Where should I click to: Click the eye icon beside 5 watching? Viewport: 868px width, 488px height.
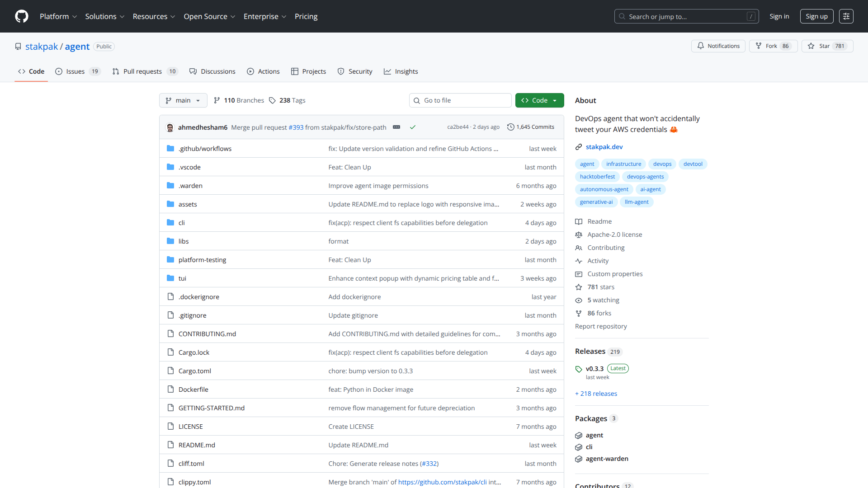tap(579, 300)
